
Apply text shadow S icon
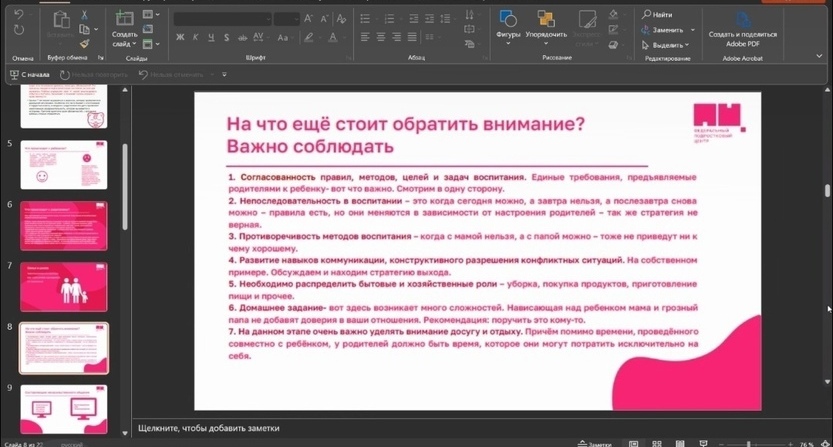click(227, 37)
